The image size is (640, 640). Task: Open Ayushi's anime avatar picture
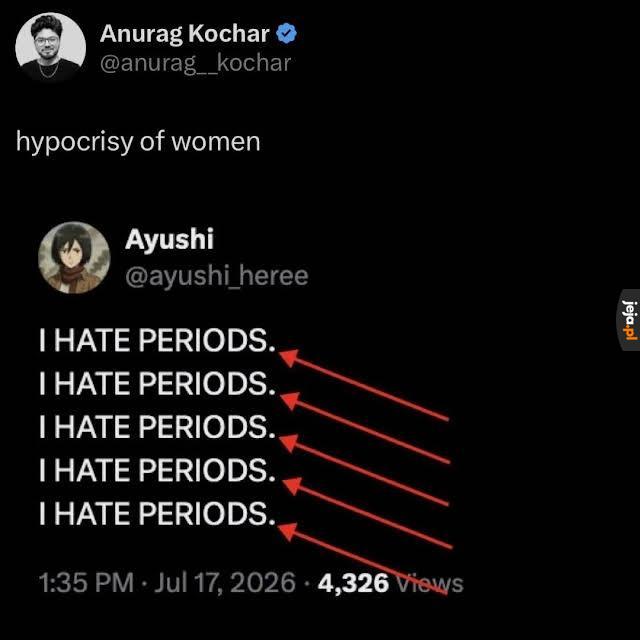74,258
